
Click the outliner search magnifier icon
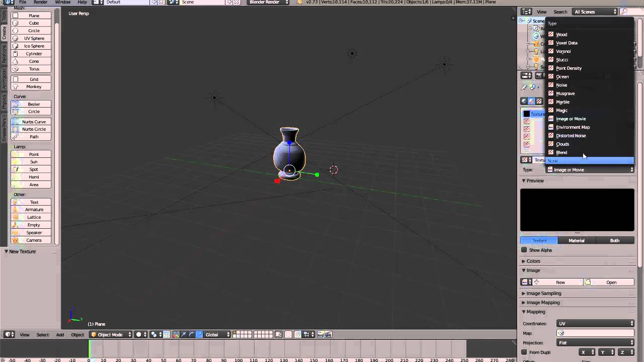tap(624, 12)
